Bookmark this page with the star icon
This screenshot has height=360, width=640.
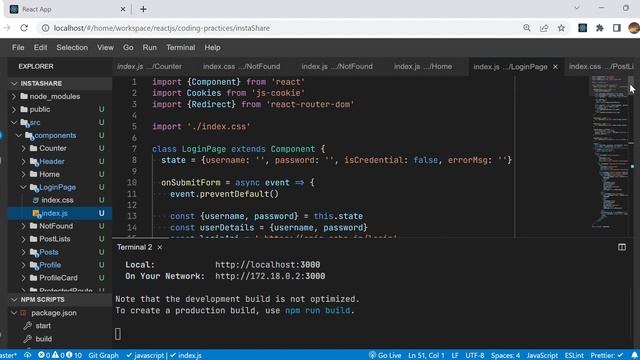(x=562, y=28)
